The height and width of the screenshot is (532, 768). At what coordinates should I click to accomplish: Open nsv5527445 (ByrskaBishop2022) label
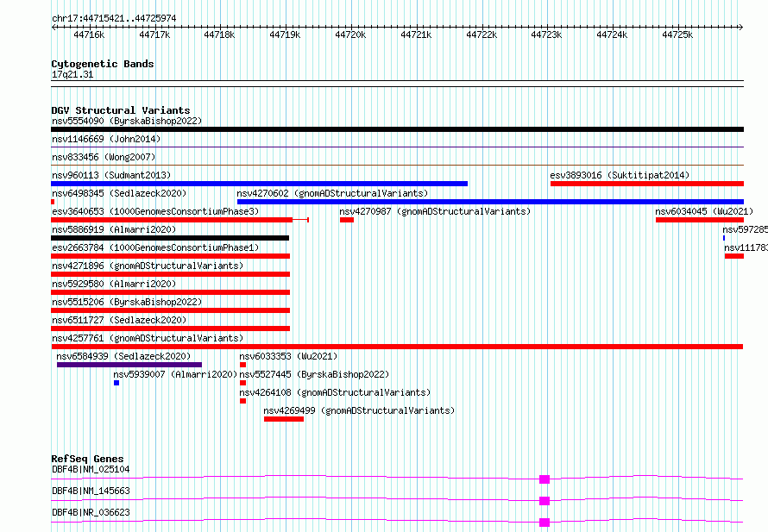coord(314,374)
